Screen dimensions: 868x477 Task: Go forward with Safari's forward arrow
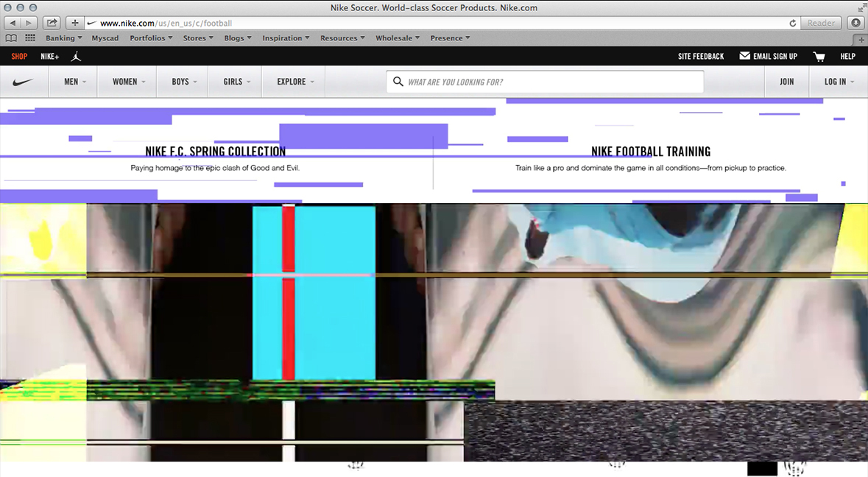[29, 23]
